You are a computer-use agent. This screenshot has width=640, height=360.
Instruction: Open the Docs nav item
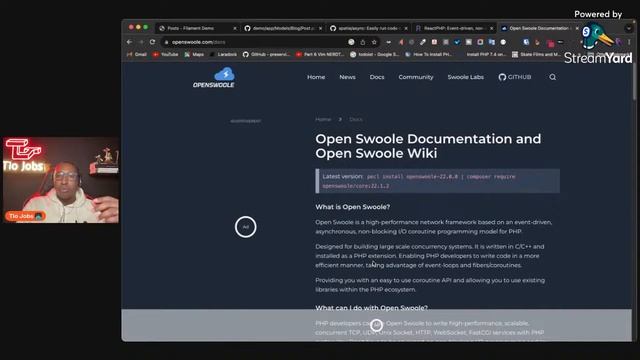377,77
